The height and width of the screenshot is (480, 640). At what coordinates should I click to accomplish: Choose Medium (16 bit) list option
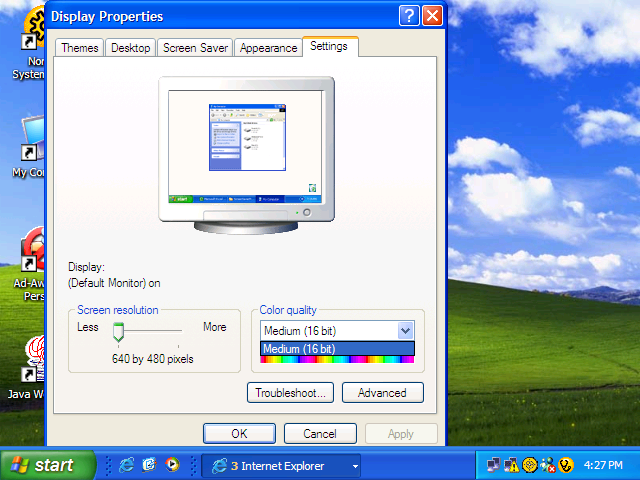click(337, 349)
